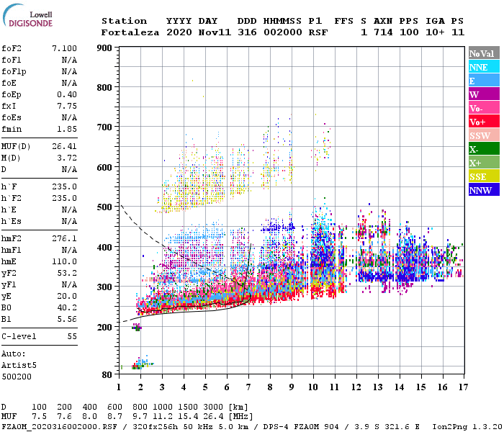The image size is (504, 432).
Task: Click the 10 MHz x-axis tick label
Action: click(313, 387)
